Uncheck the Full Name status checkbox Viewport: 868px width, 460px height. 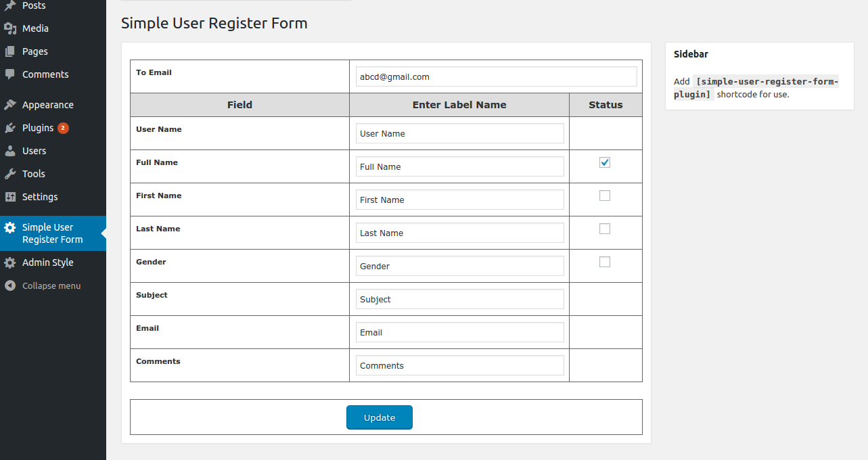click(x=604, y=162)
